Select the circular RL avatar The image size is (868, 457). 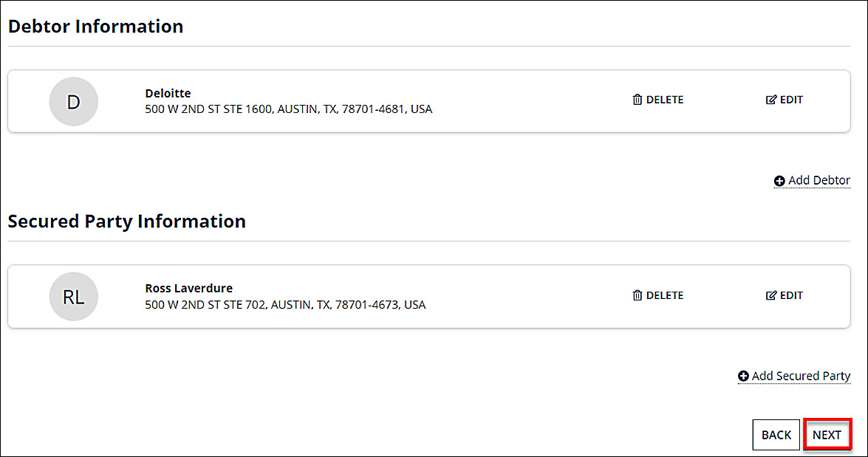click(x=73, y=297)
